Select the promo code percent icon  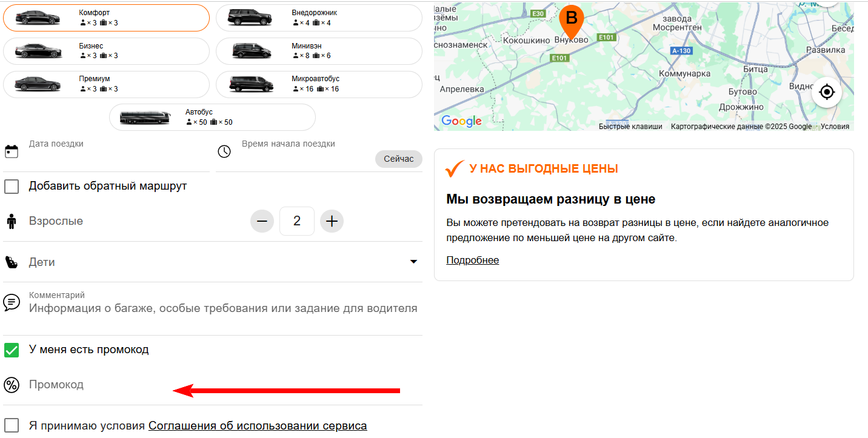[12, 385]
